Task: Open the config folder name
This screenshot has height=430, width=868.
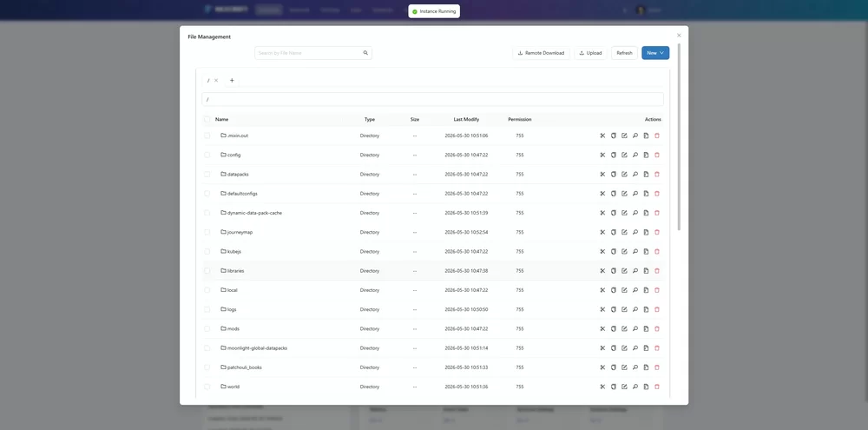Action: click(234, 155)
